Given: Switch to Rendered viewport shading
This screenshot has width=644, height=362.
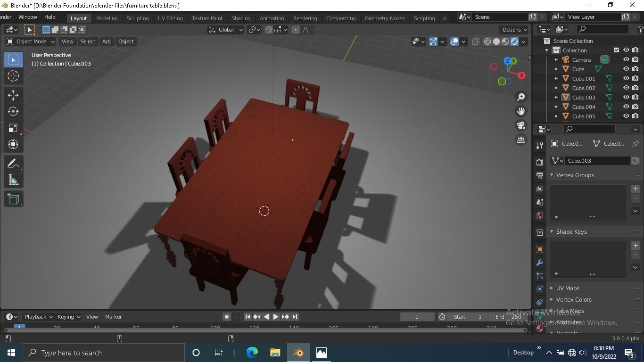Looking at the screenshot, I should click(x=514, y=41).
